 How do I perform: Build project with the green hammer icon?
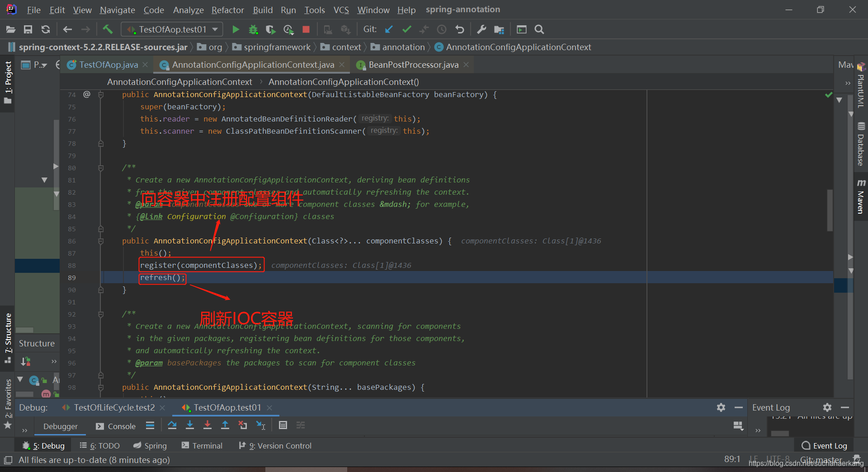pos(108,29)
